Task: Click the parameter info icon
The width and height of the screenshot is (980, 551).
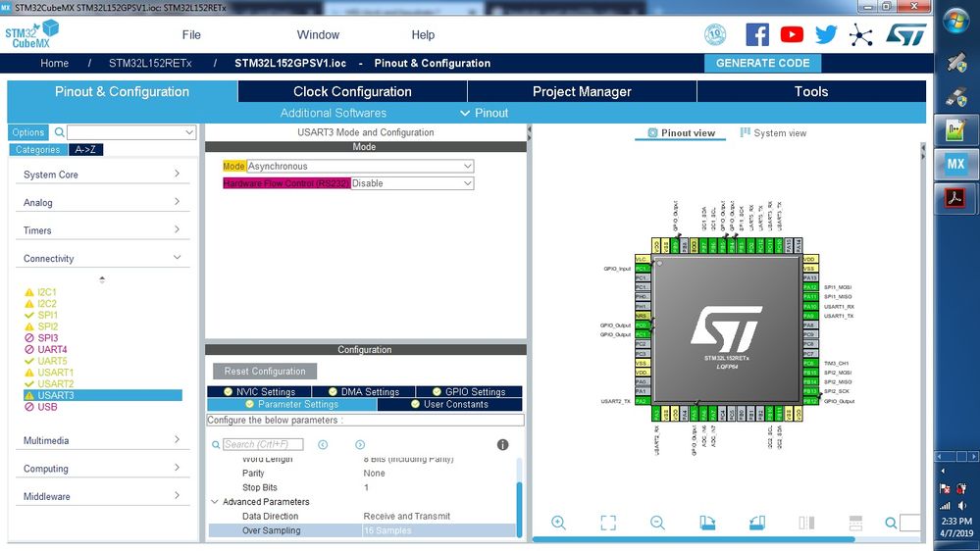Action: pos(502,445)
